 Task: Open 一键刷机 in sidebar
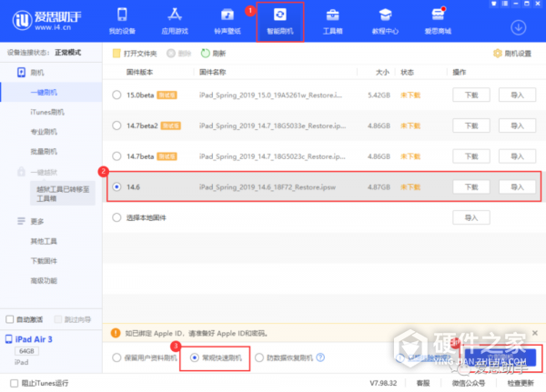[44, 92]
